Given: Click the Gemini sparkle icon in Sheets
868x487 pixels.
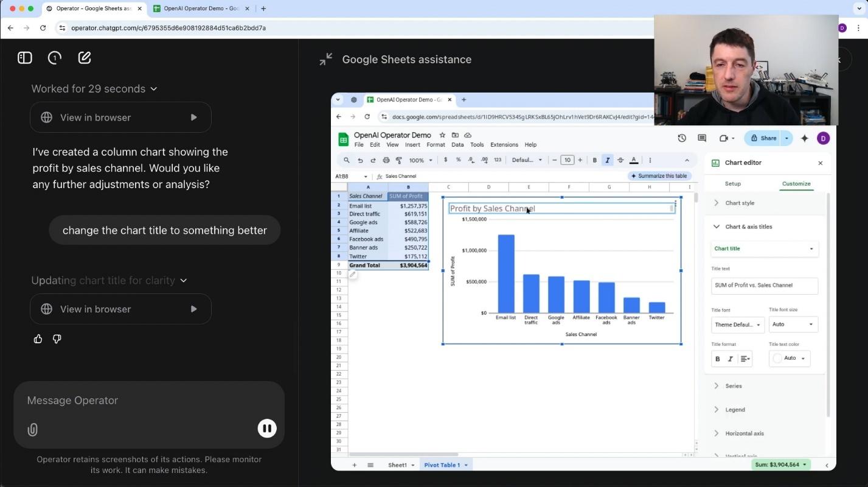Looking at the screenshot, I should [805, 138].
